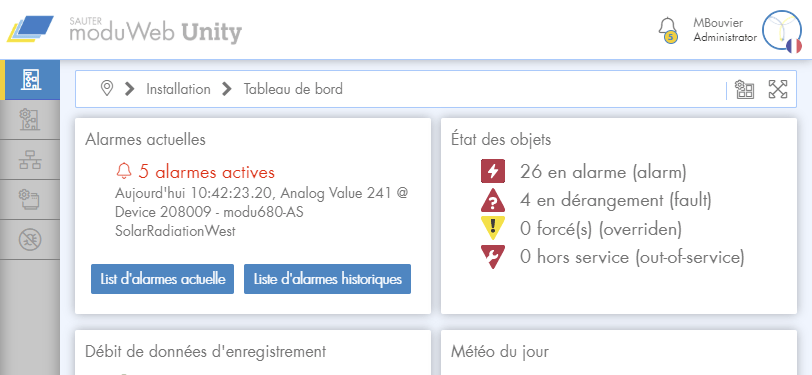Open dashboard widget settings icon
Viewport: 812px width, 375px height.
coord(744,89)
